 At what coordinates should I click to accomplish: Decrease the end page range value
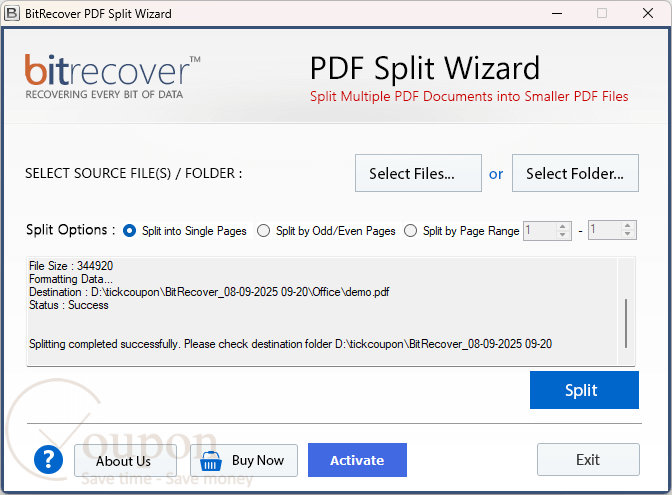627,234
